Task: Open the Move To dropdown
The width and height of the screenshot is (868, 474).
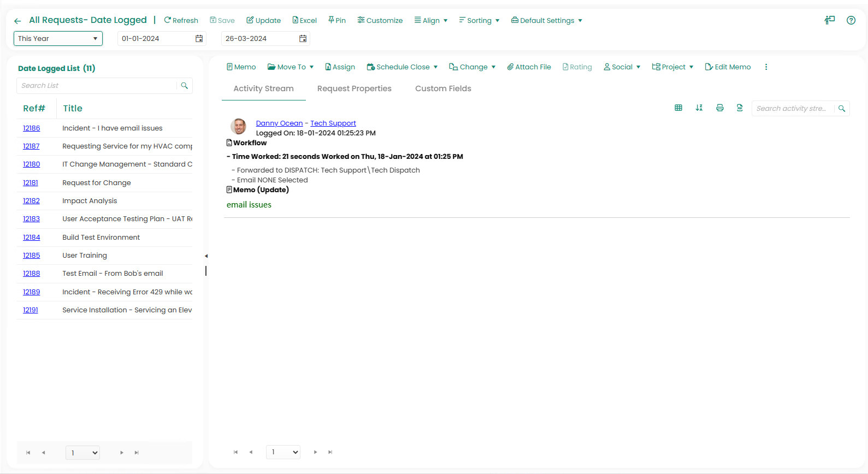Action: (291, 67)
